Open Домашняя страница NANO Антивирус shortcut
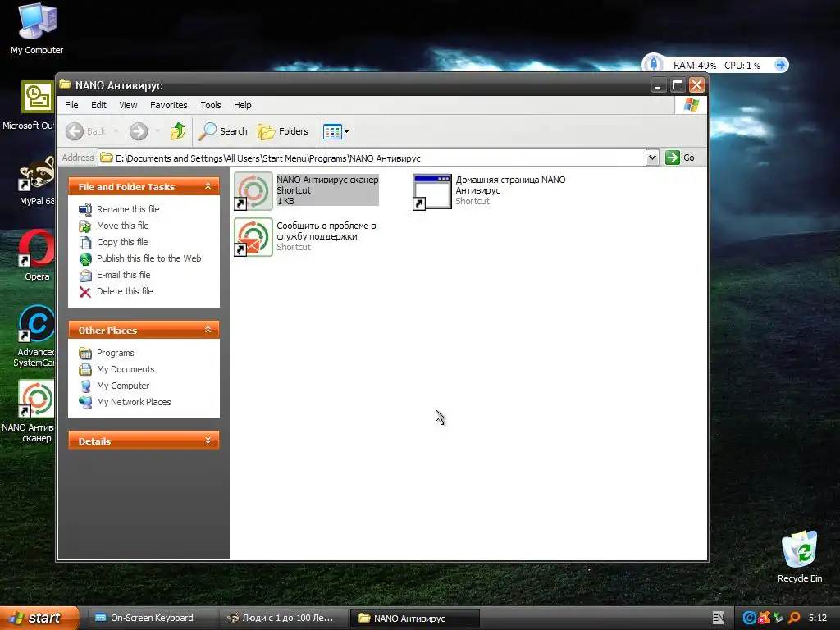This screenshot has height=630, width=840. pyautogui.click(x=489, y=190)
